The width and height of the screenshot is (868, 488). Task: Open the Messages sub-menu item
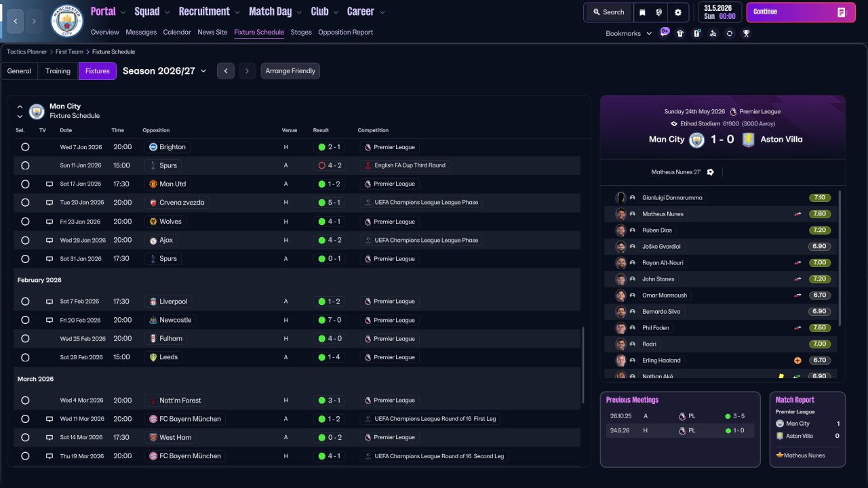pos(141,33)
